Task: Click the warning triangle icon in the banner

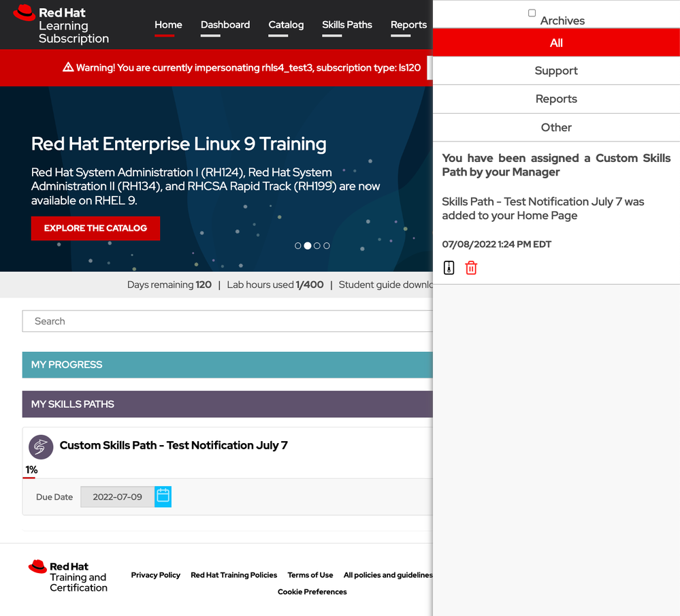Action: click(x=67, y=67)
